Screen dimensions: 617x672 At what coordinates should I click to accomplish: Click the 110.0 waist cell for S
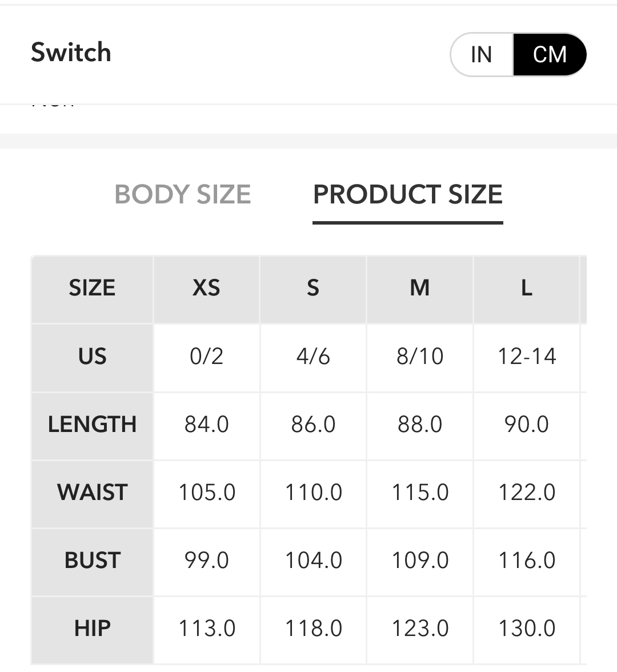point(313,493)
